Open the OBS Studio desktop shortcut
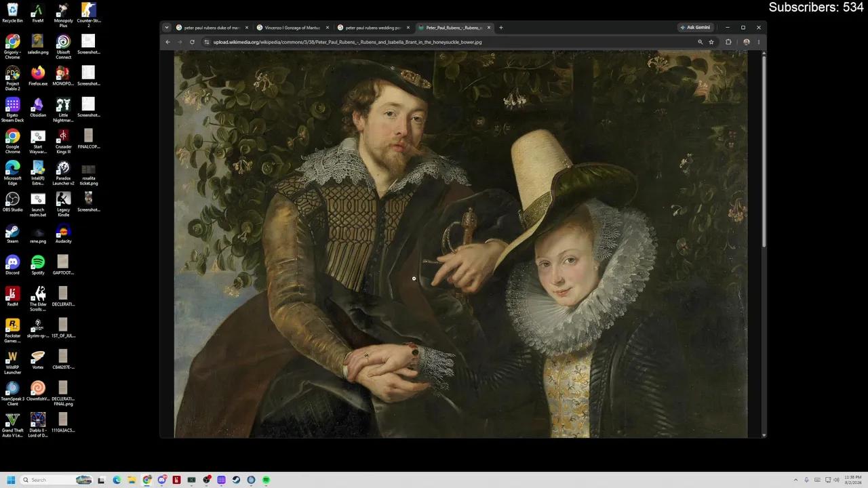This screenshot has height=488, width=868. [12, 202]
